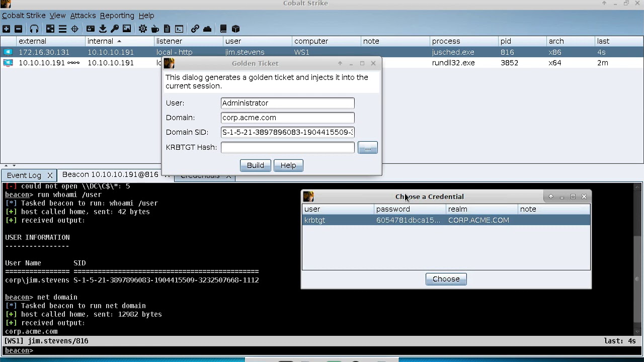Viewport: 644px width, 362px height.
Task: Select the krbtgt credential row
Action: pos(446,220)
